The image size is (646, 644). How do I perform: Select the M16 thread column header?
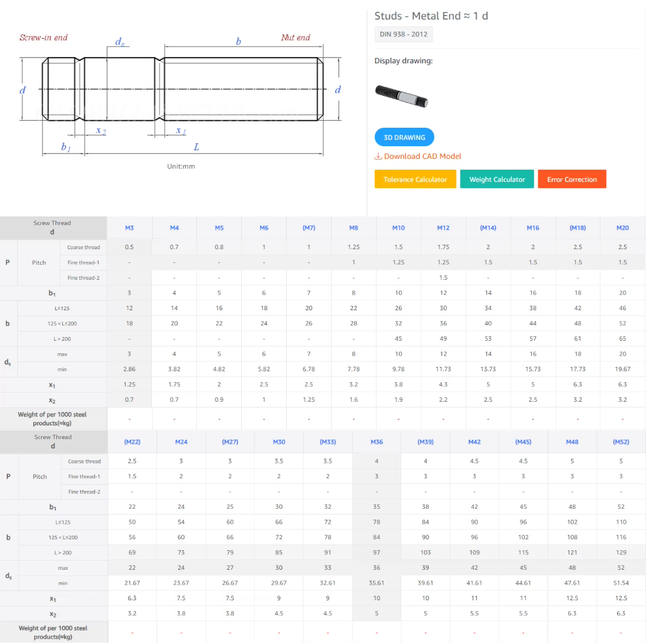pyautogui.click(x=533, y=228)
